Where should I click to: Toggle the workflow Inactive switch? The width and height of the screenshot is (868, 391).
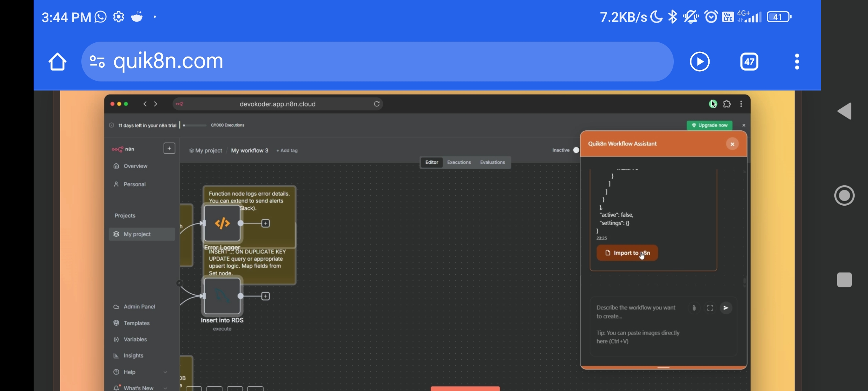click(x=576, y=150)
